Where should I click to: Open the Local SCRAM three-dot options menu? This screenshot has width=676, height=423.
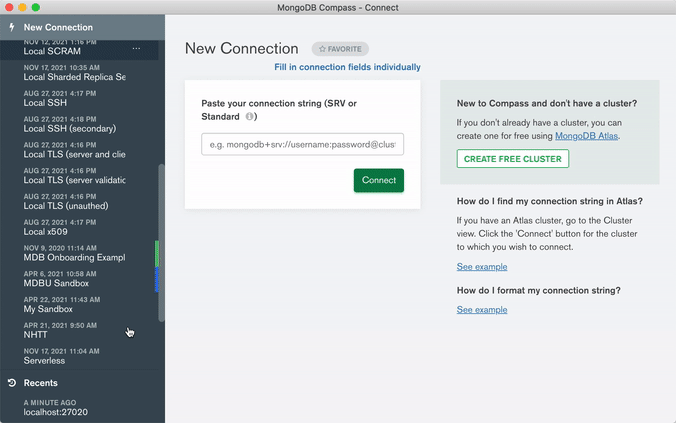tap(136, 48)
